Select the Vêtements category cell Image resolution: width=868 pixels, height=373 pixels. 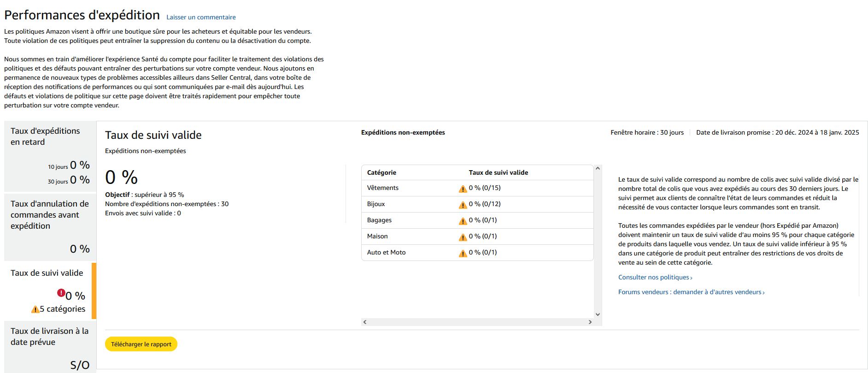[383, 188]
